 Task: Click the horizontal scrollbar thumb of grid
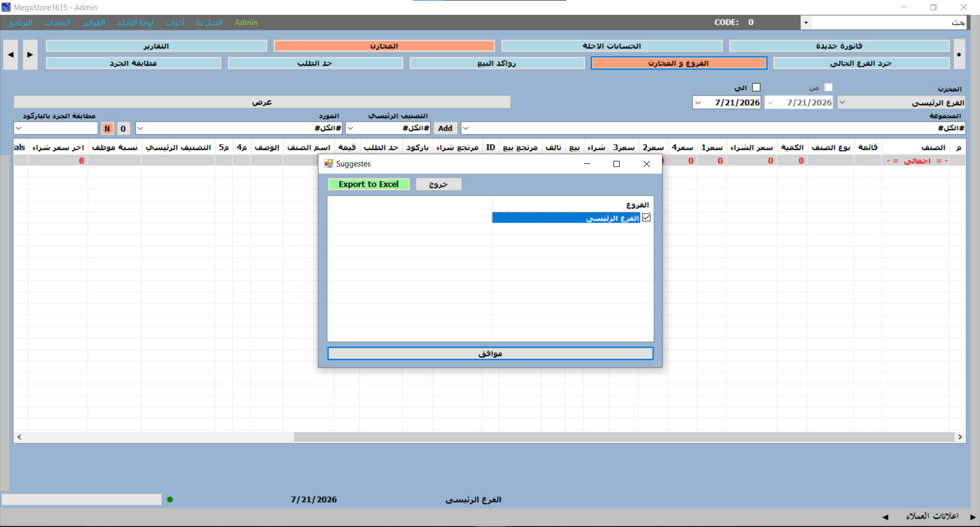624,437
